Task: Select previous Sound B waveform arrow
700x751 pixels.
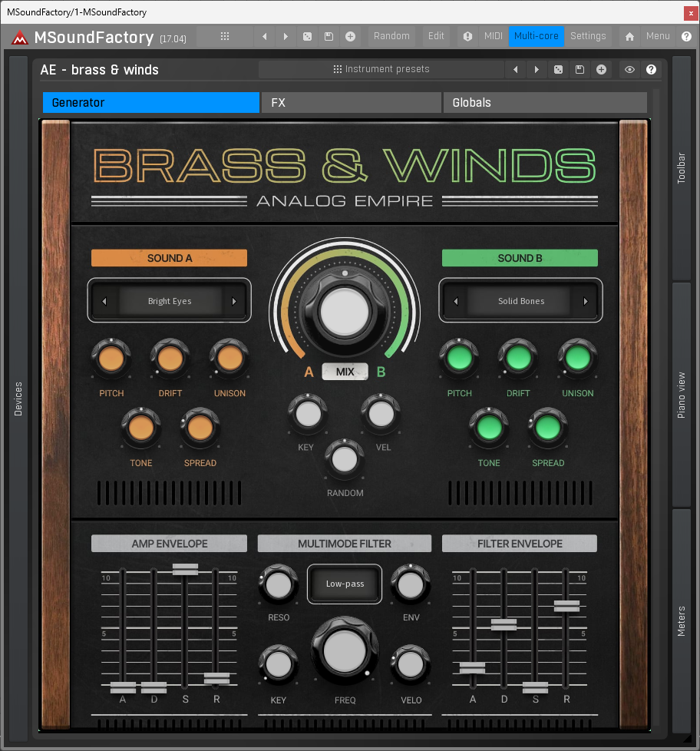Action: (456, 301)
